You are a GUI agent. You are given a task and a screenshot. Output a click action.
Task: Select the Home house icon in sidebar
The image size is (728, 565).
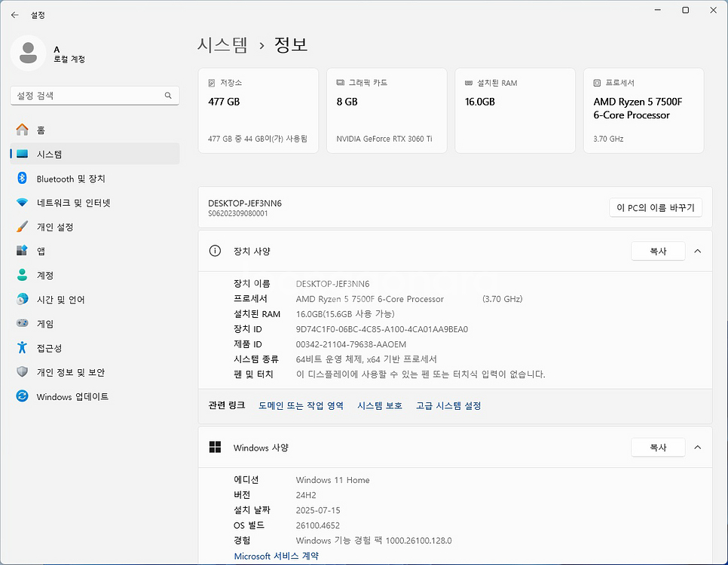point(22,130)
